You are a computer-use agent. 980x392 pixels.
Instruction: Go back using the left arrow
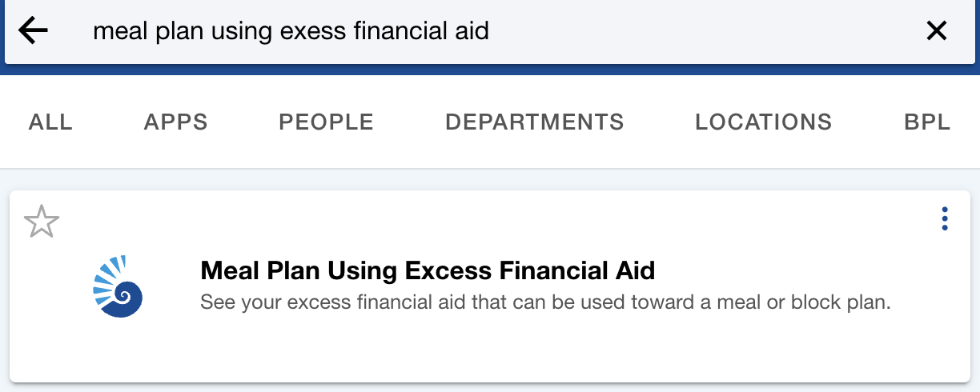(x=34, y=31)
